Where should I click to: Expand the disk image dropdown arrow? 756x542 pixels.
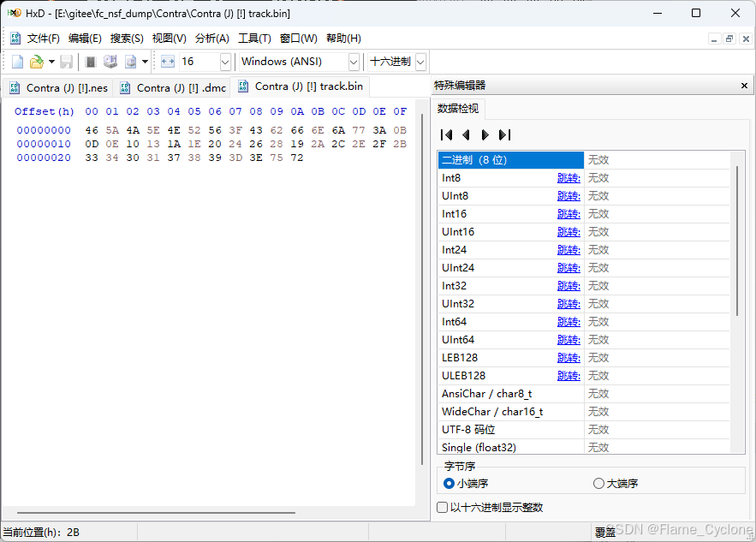click(145, 62)
